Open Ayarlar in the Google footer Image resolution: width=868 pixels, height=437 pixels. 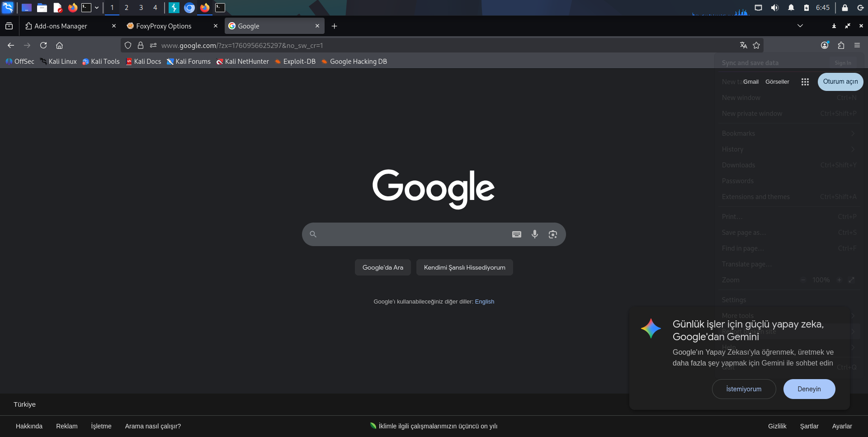pyautogui.click(x=842, y=426)
